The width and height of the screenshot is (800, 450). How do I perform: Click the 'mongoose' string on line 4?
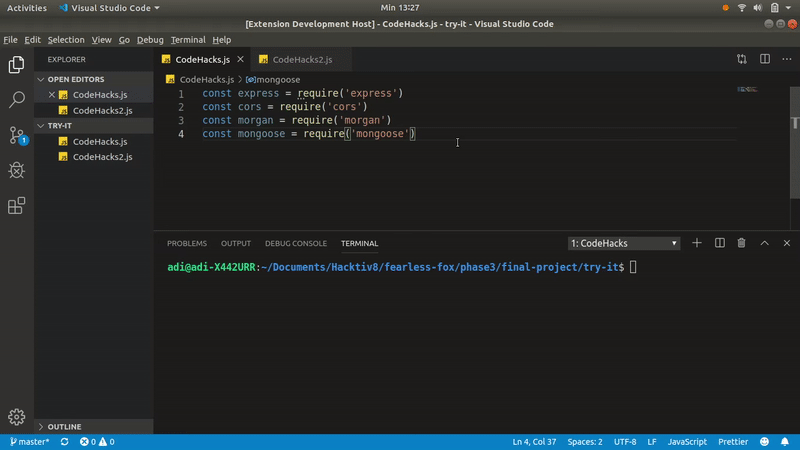(x=380, y=134)
